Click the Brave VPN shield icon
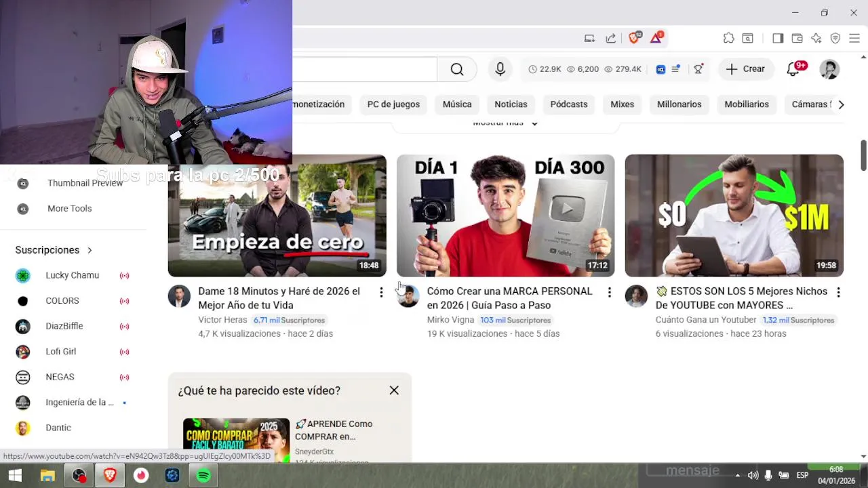868x488 pixels. click(835, 39)
